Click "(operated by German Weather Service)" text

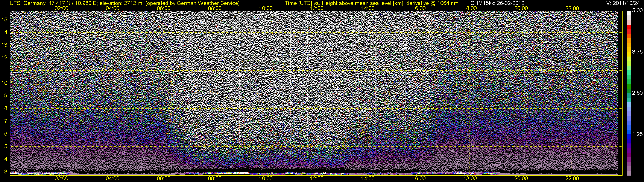(x=192, y=3)
